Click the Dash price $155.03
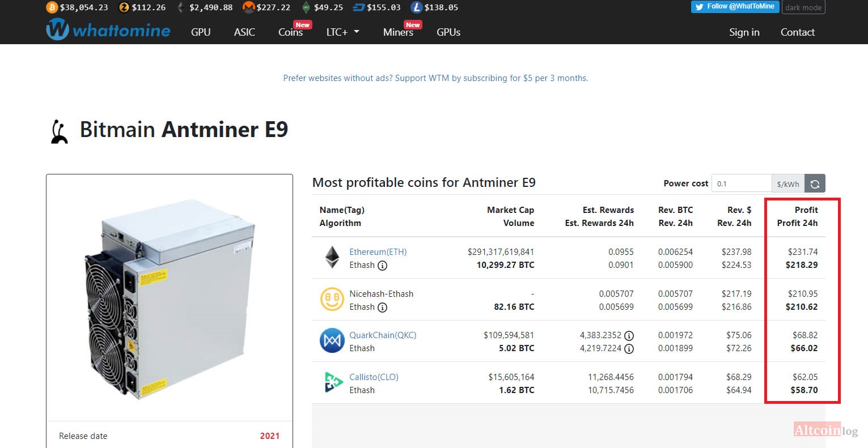 [384, 7]
